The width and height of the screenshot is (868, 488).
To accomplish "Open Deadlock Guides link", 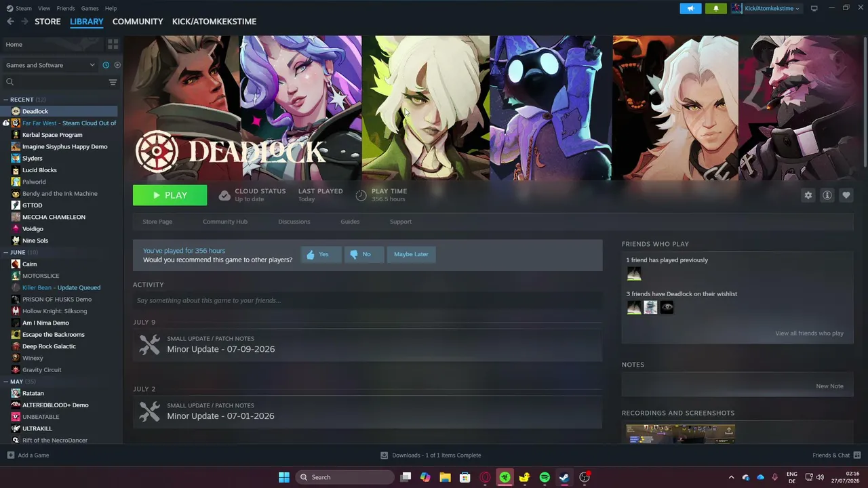I will (350, 222).
